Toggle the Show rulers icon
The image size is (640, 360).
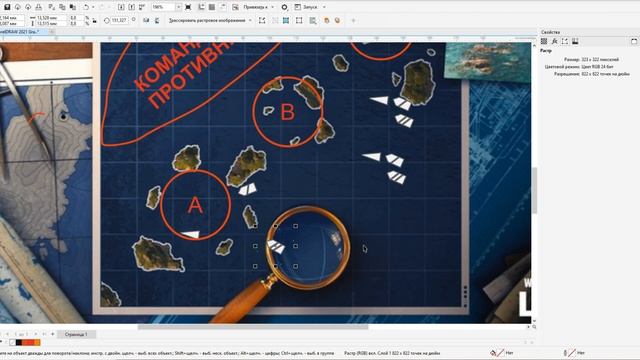201,7
